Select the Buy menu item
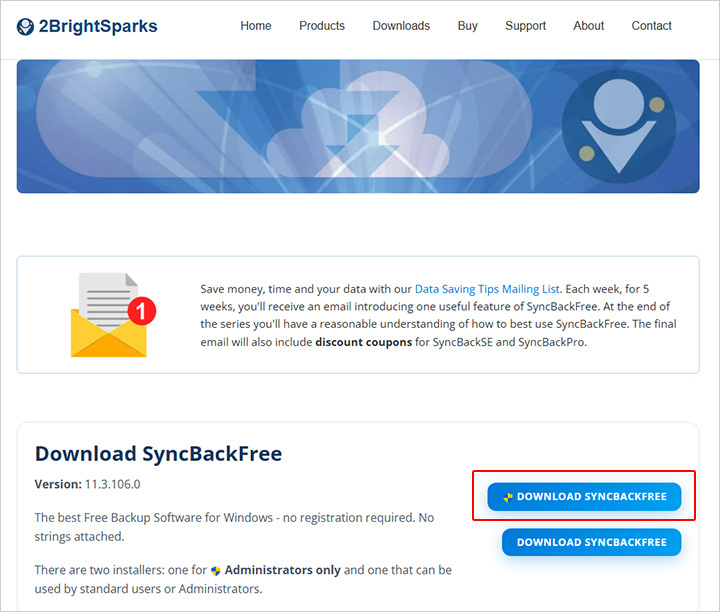 point(467,26)
